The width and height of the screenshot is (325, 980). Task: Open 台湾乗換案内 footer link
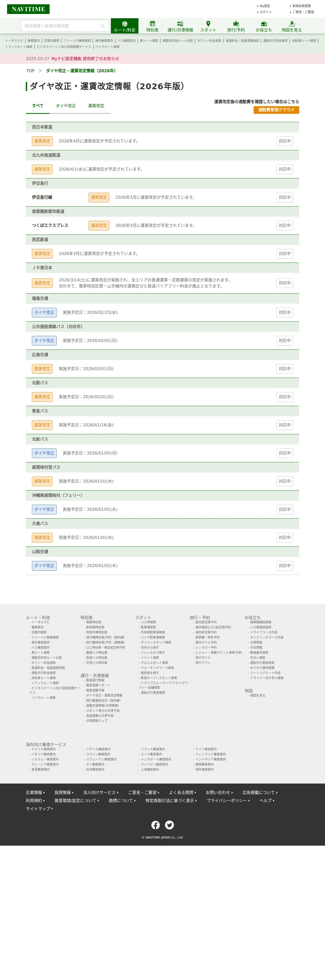(95, 769)
